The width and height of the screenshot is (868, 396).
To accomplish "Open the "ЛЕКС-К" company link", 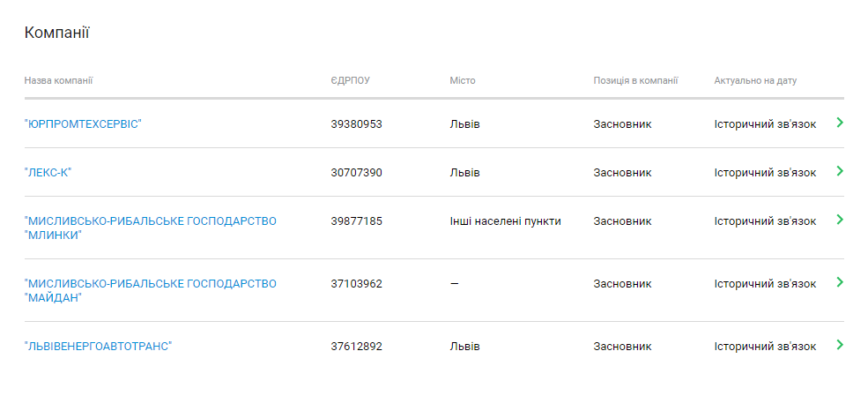I will (x=48, y=173).
